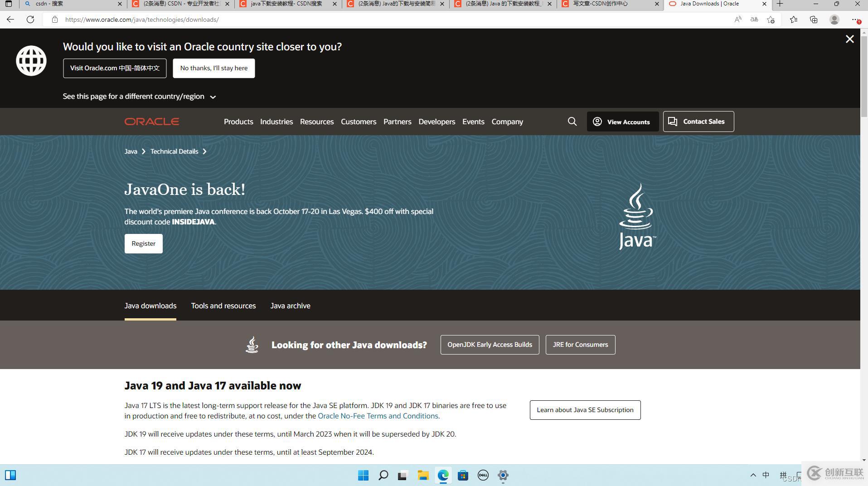This screenshot has width=868, height=486.
Task: Open the Oracle No-Fee Terms and Conditions link
Action: coord(378,416)
